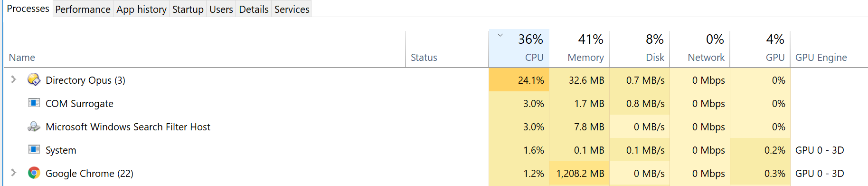The width and height of the screenshot is (868, 186).
Task: Select the Chrome memory cell 1,208.2 MB
Action: click(x=579, y=174)
